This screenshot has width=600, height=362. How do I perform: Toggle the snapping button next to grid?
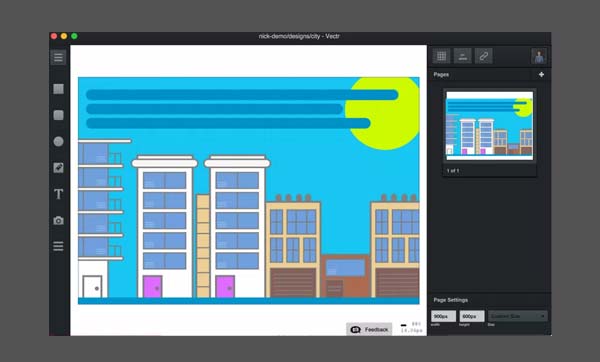click(462, 56)
